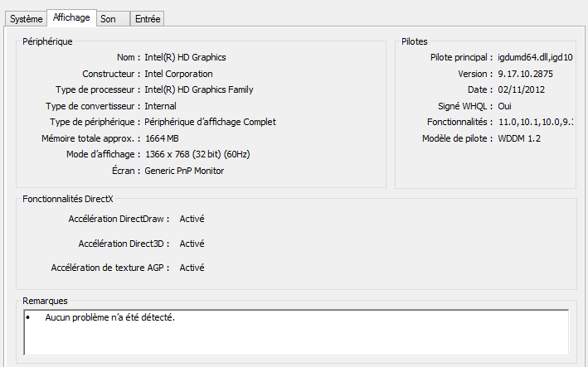The width and height of the screenshot is (588, 367).
Task: Click the 'Fonctionnalités DirectX' group heading
Action: [x=67, y=199]
